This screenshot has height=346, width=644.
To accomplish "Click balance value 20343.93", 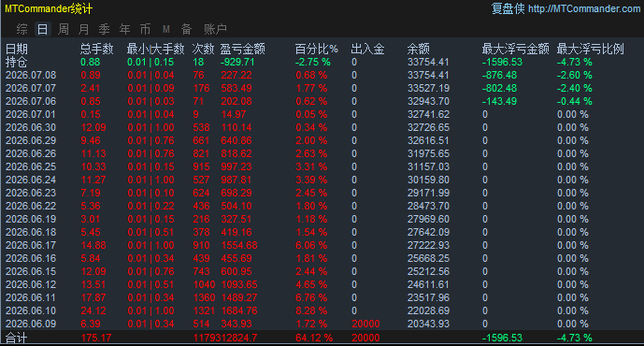I will click(428, 324).
